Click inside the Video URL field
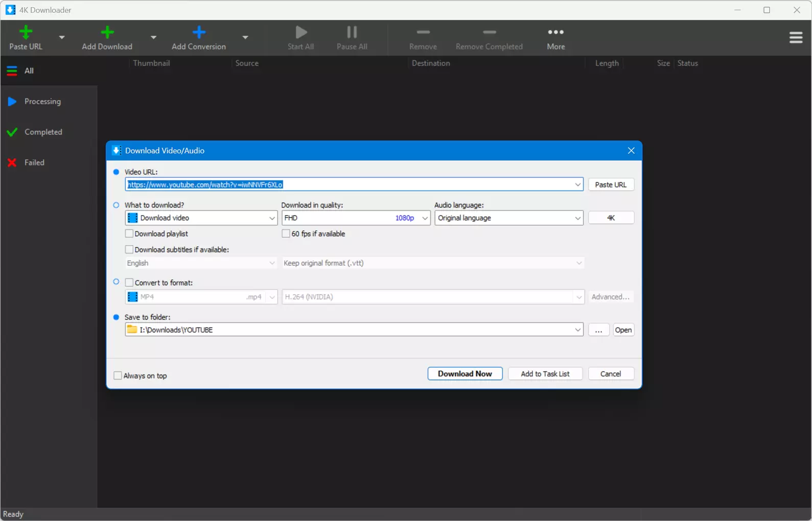Screen dimensions: 812x521 pyautogui.click(x=349, y=184)
